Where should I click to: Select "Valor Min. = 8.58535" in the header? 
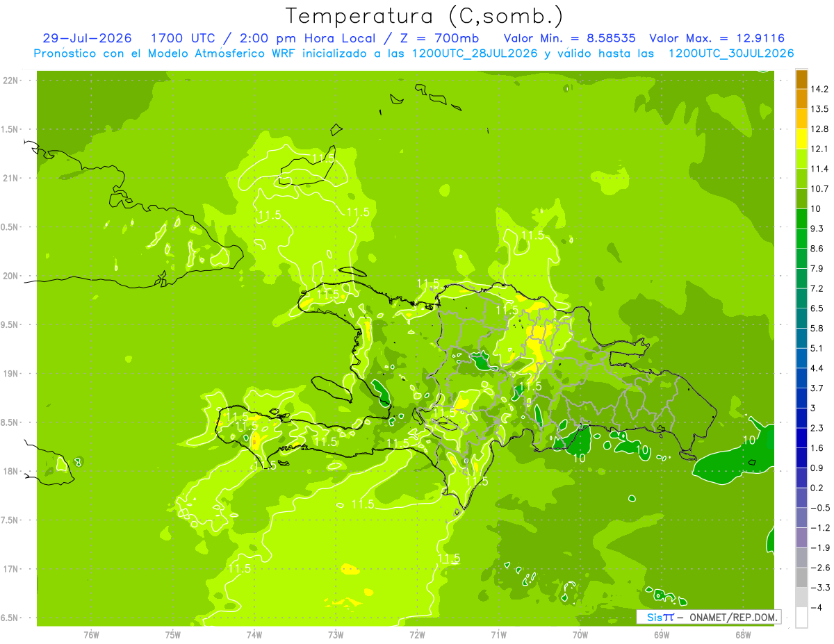pos(569,38)
